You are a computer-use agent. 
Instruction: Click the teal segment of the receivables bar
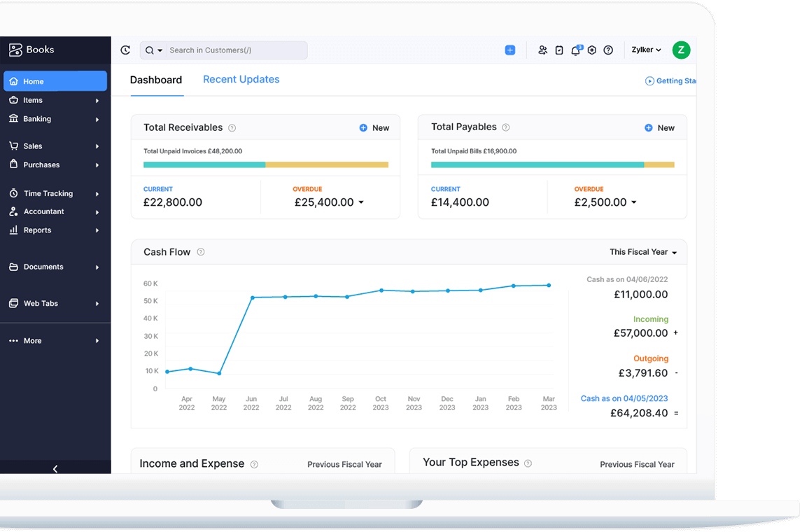(204, 165)
